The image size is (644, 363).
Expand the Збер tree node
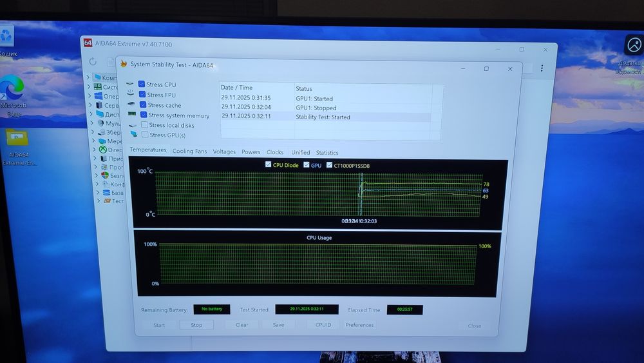click(x=93, y=132)
